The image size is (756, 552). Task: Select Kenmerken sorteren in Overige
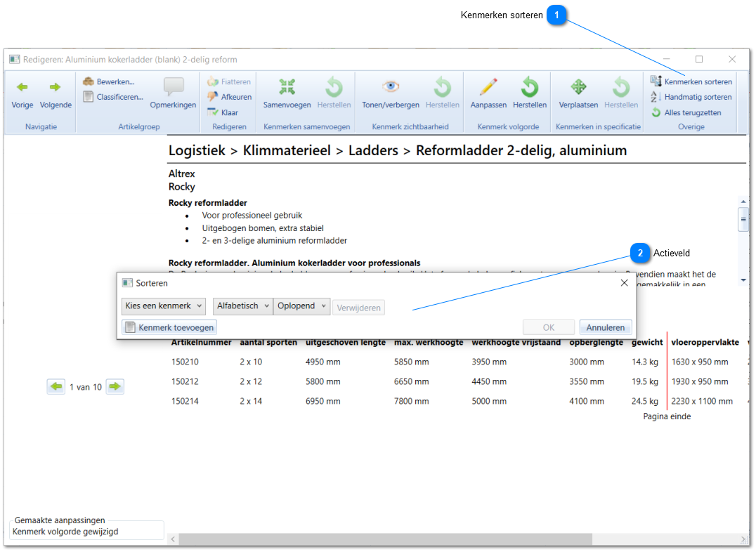[691, 81]
